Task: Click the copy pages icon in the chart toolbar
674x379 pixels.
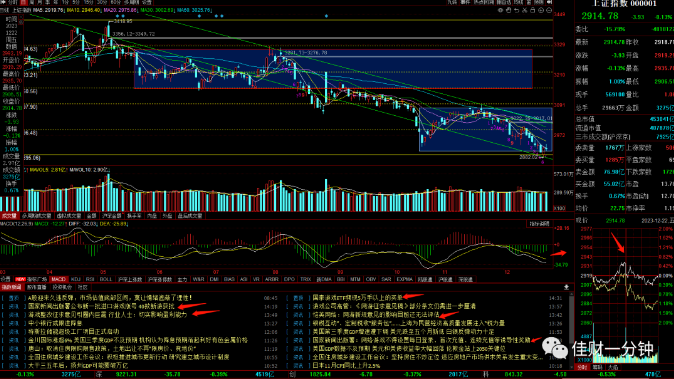Action: (x=509, y=10)
